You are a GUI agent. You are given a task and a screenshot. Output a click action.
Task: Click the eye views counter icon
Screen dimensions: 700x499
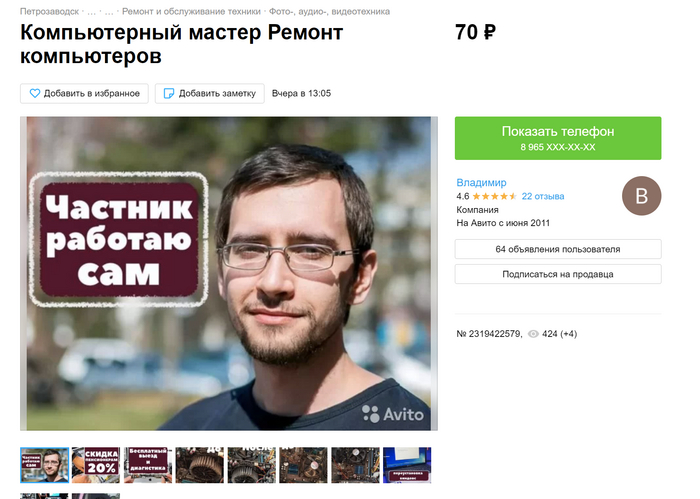(533, 334)
